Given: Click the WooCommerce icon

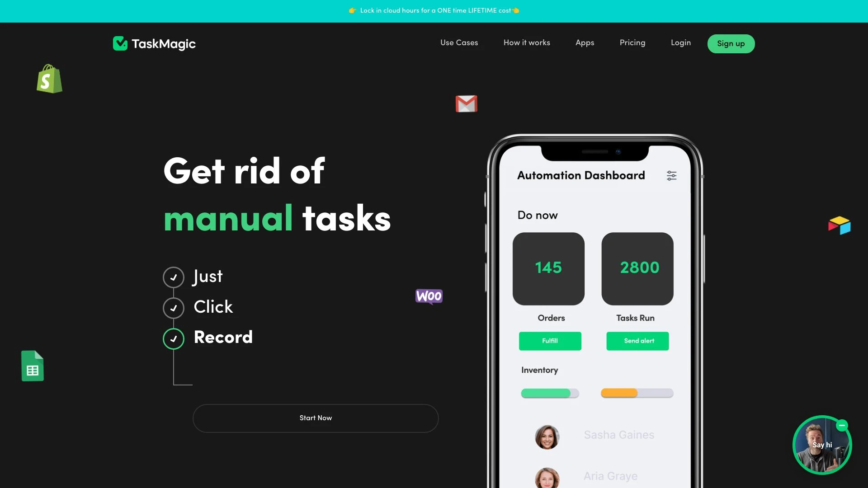Looking at the screenshot, I should tap(429, 297).
